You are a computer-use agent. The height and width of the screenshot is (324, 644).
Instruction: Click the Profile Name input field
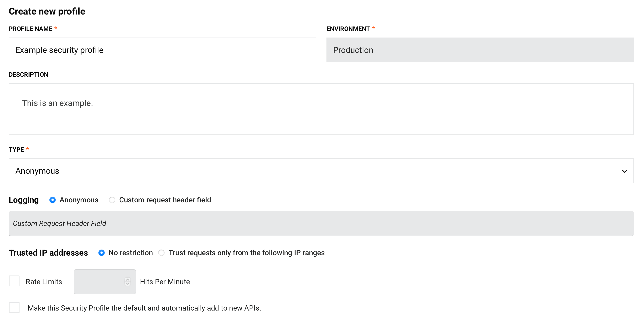point(162,50)
